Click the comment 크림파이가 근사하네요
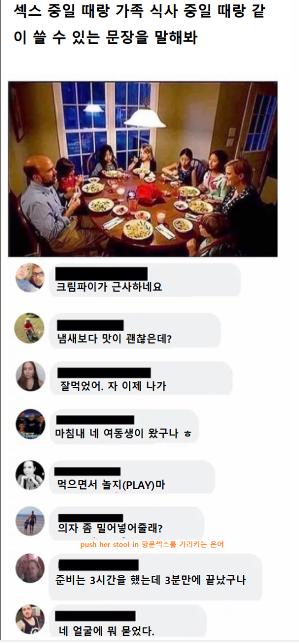This screenshot has height=644, width=299. pos(109,287)
